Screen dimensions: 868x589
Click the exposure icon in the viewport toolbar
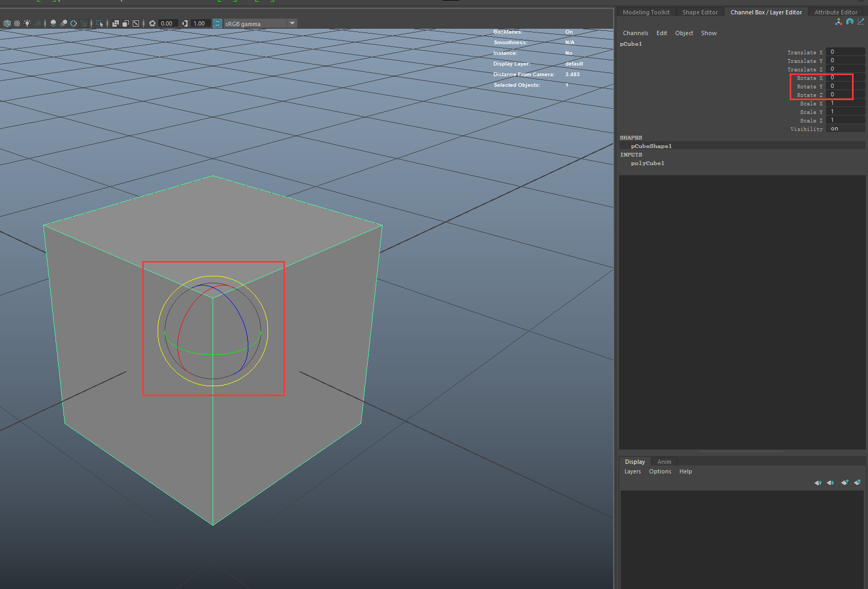point(153,23)
